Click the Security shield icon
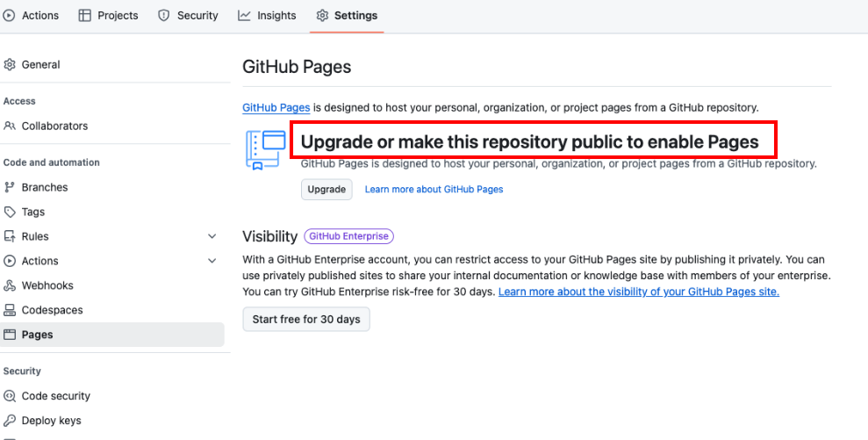The height and width of the screenshot is (440, 868). [164, 16]
